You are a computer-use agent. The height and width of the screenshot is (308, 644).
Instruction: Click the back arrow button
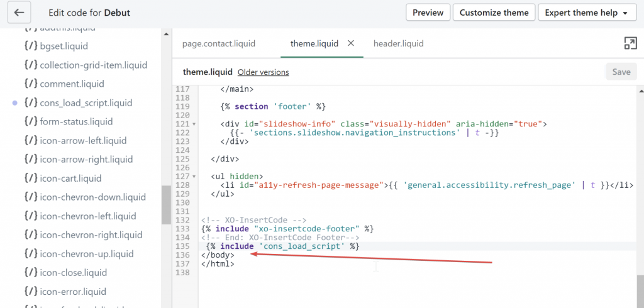[x=19, y=13]
